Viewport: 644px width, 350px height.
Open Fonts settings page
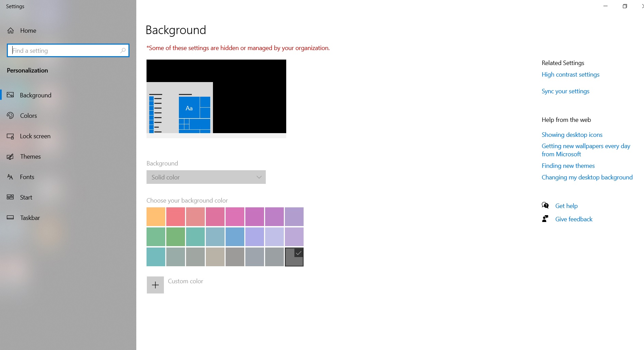click(x=68, y=177)
